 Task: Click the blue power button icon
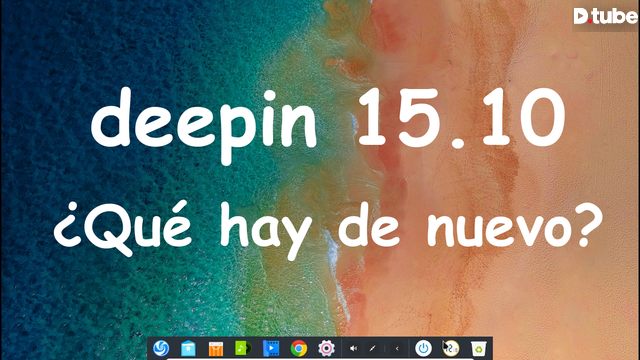pos(423,349)
